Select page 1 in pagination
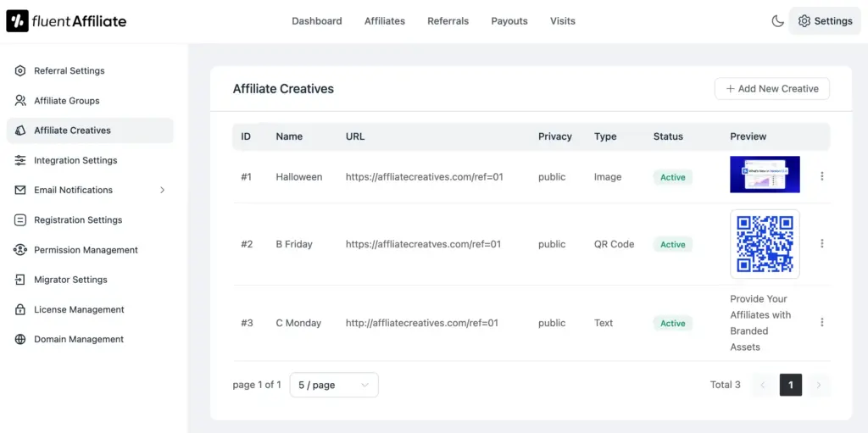Image resolution: width=868 pixels, height=433 pixels. [790, 385]
